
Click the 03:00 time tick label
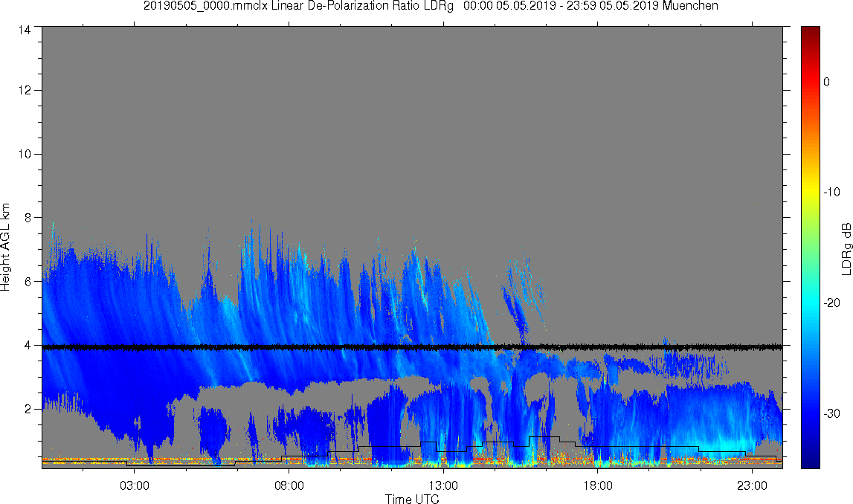(x=135, y=485)
